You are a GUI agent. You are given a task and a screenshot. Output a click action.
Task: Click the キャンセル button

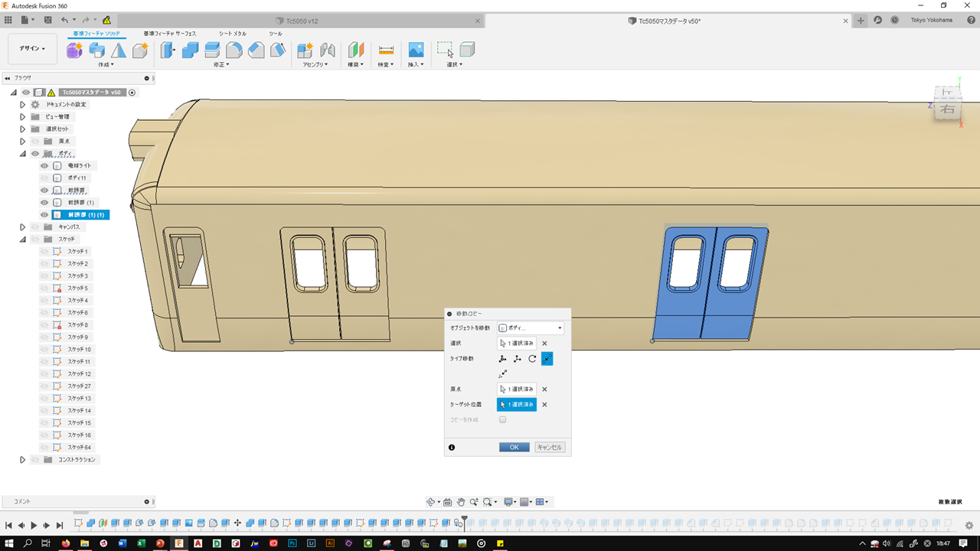click(550, 447)
